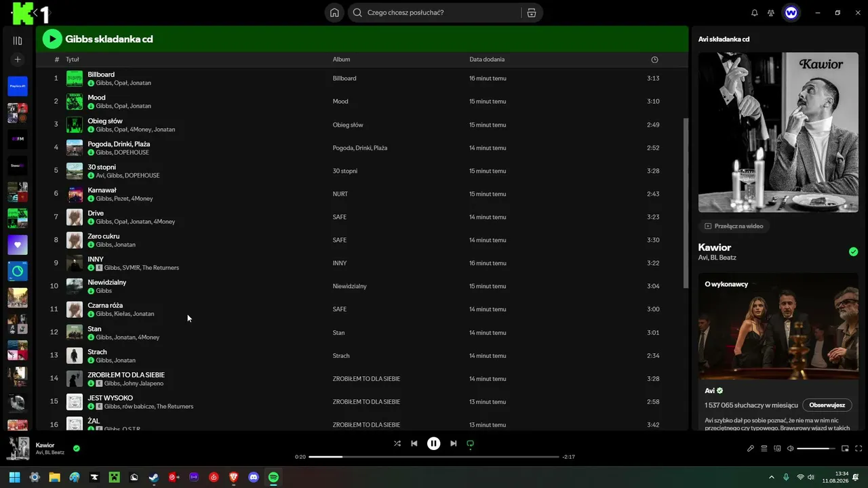Sort tracks by the Tytuł column
Viewport: 868px width, 488px height.
click(73, 60)
